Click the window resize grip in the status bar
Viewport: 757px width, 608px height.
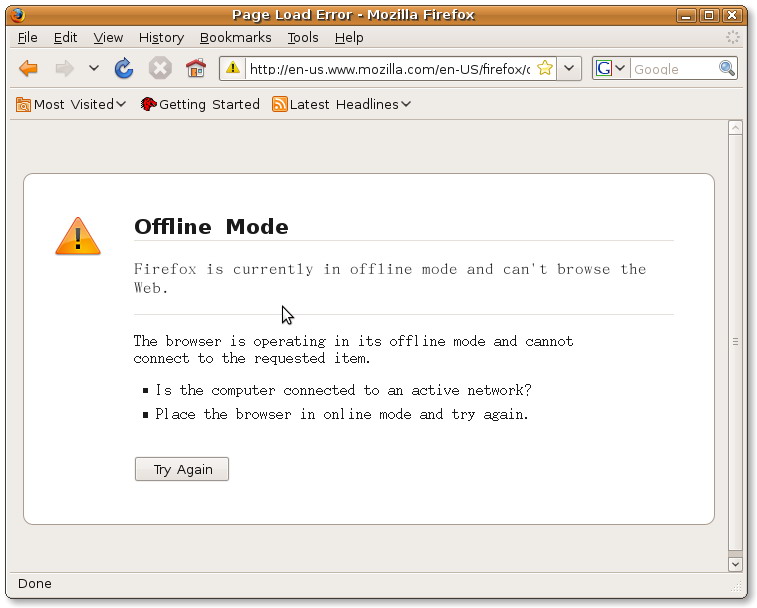736,588
